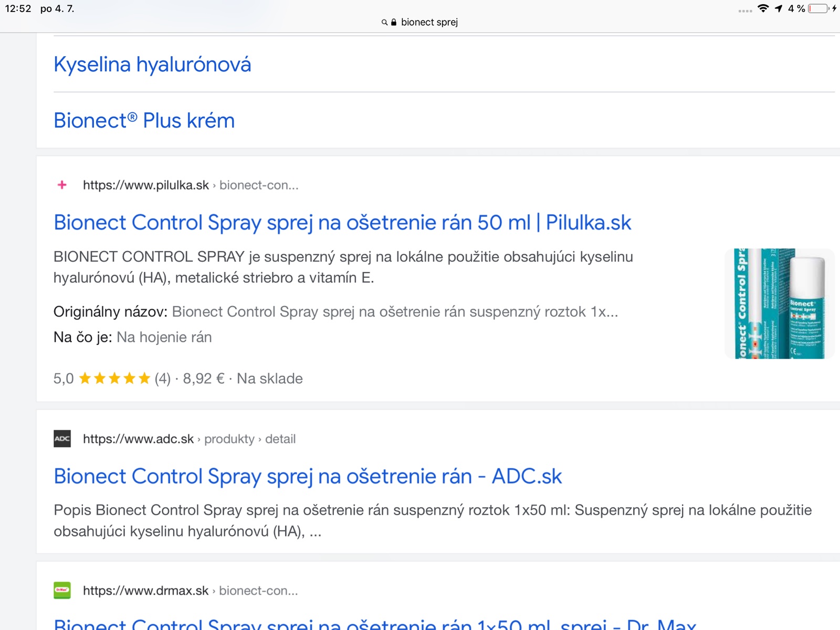The image size is (840, 630).
Task: Tap the Wi-Fi status icon
Action: (x=763, y=8)
